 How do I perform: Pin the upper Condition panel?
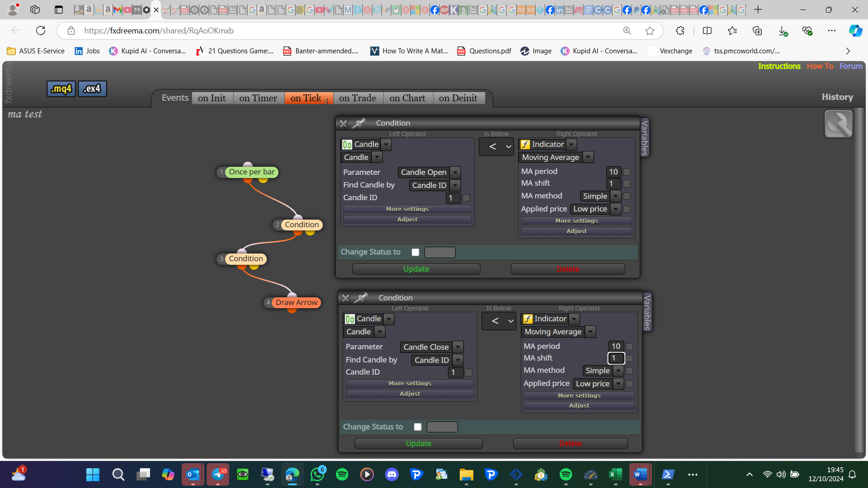pos(359,123)
